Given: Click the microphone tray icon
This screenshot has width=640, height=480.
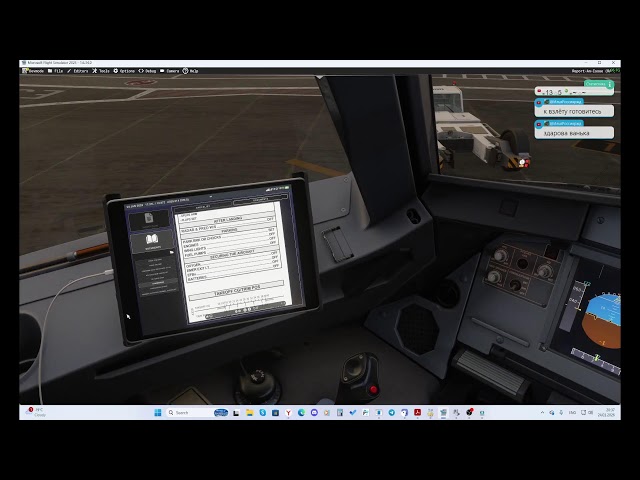Looking at the screenshot, I should coord(561,413).
